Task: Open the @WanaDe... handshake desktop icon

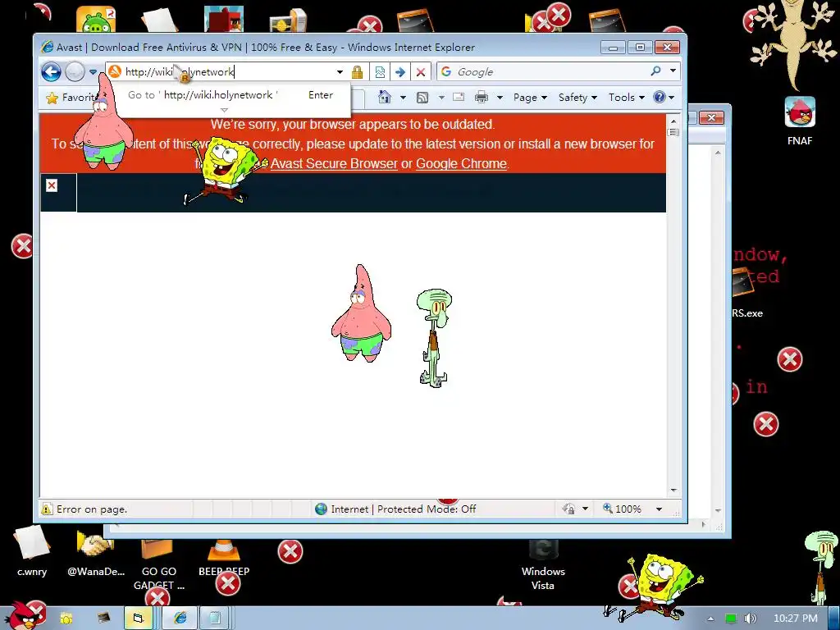Action: [96, 553]
